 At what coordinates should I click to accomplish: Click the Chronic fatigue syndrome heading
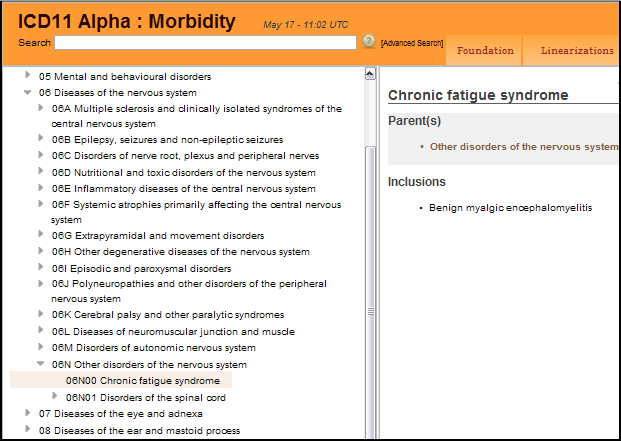pyautogui.click(x=478, y=95)
